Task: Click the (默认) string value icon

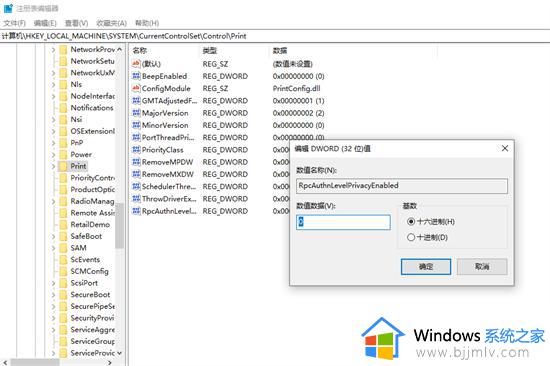Action: coord(136,64)
